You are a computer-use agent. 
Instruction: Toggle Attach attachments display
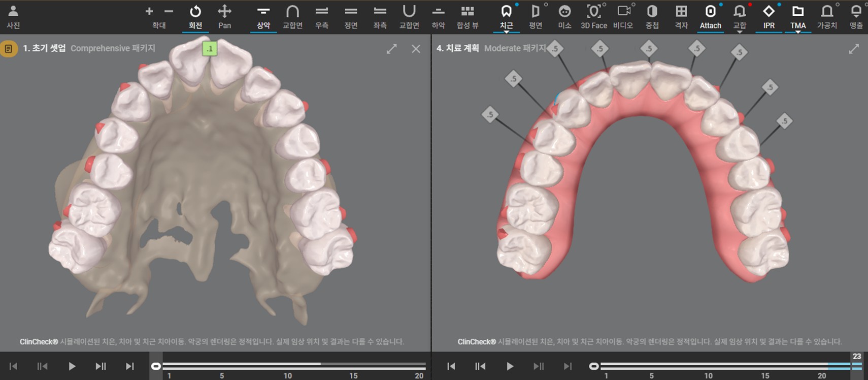pyautogui.click(x=710, y=17)
